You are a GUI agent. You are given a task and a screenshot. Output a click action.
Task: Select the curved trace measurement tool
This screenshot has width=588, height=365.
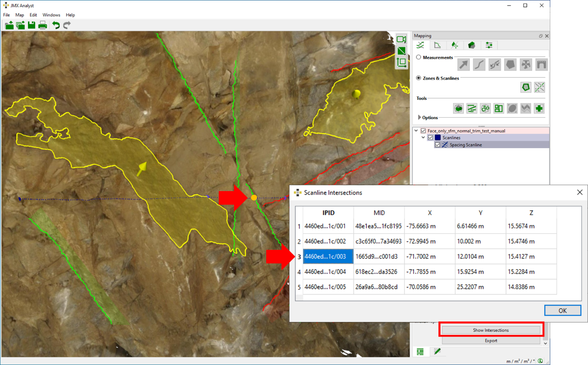479,64
